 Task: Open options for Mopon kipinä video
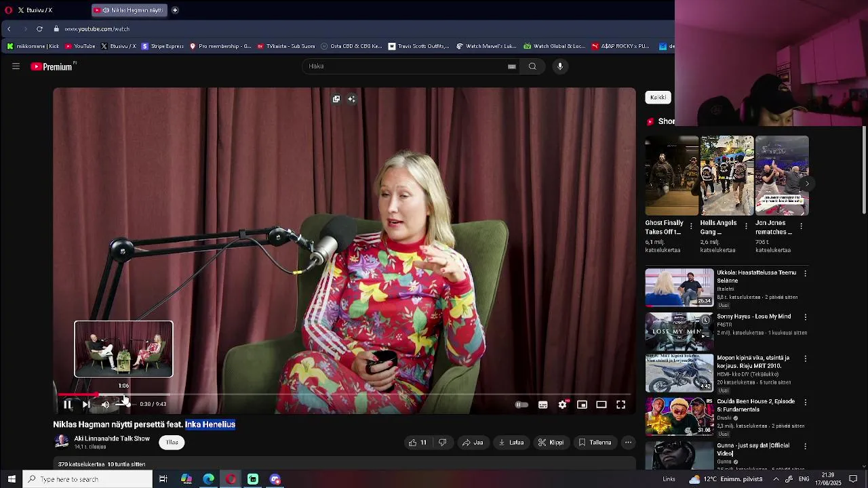(x=805, y=359)
